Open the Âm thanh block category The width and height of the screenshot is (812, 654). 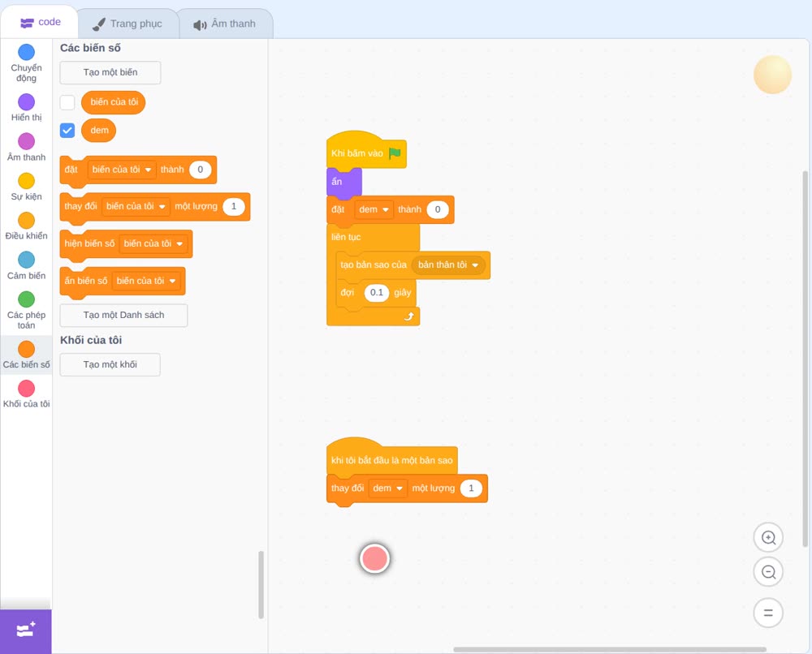27,147
